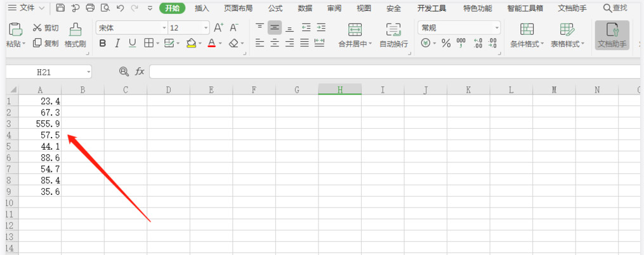Switch to the 数据 tab
The image size is (644, 255).
305,8
